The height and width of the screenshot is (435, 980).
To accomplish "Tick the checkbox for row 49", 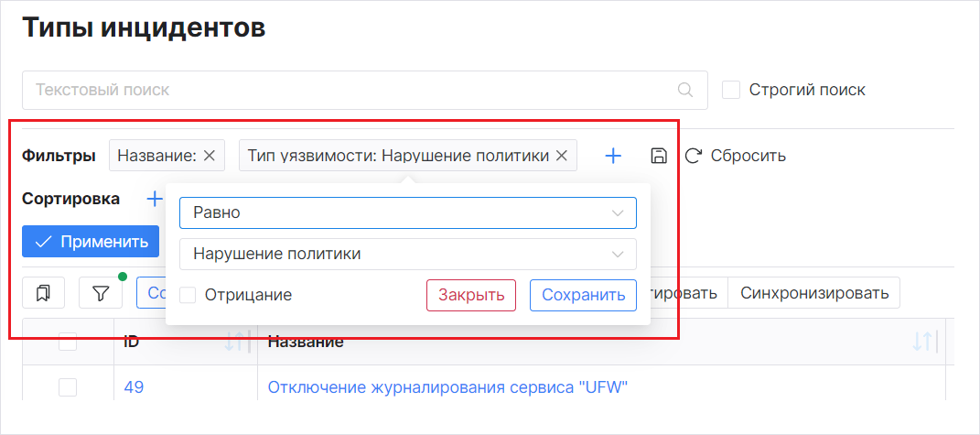I will [x=68, y=387].
